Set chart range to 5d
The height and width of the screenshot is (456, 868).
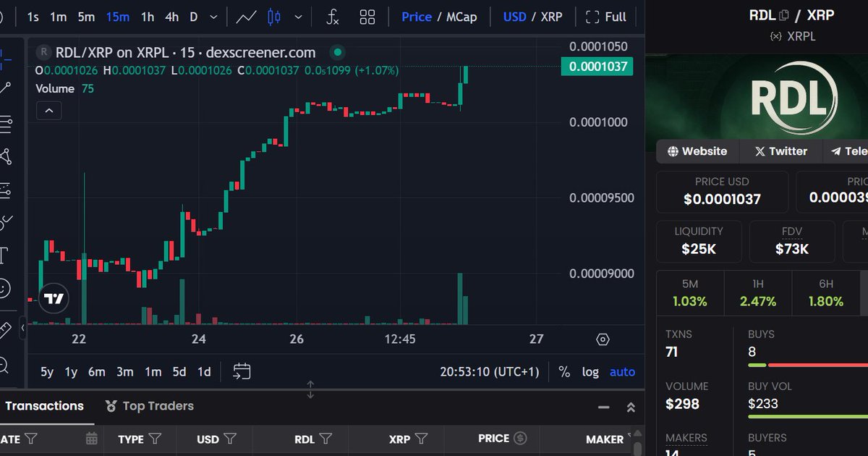tap(179, 372)
